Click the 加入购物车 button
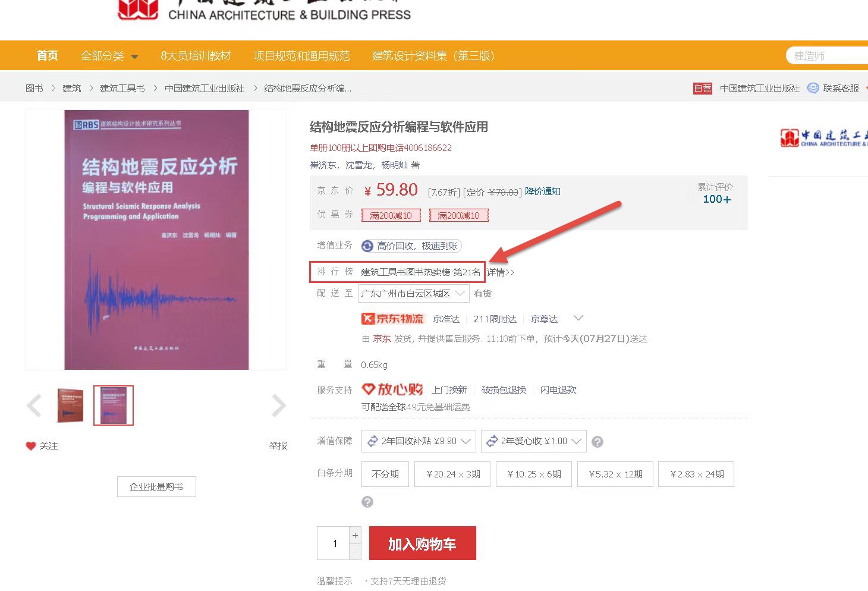 pyautogui.click(x=422, y=543)
